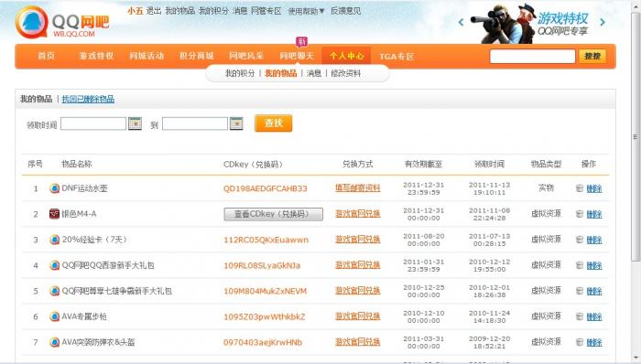The image size is (641, 364).
Task: Focus the 领取时间 start date field
Action: (x=93, y=123)
